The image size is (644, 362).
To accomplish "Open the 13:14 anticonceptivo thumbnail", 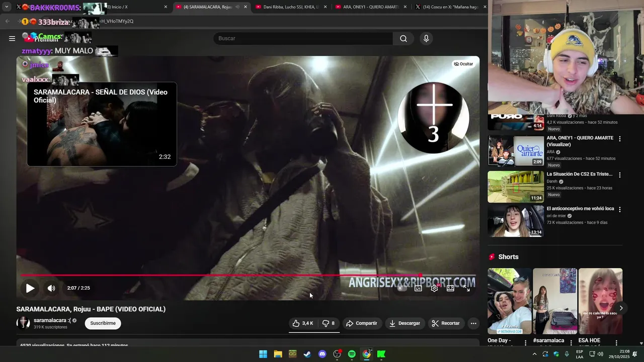I will [516, 221].
